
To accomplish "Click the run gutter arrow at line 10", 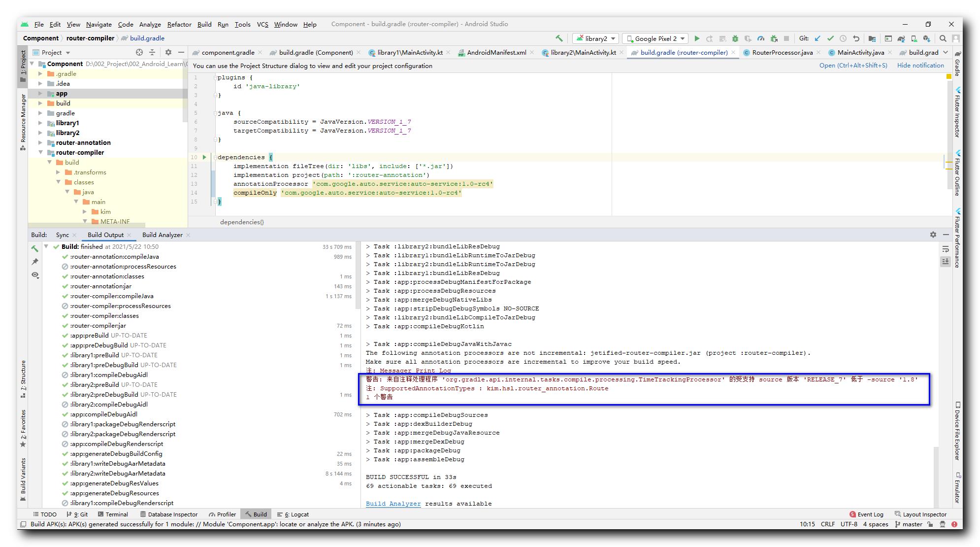I will tap(204, 157).
